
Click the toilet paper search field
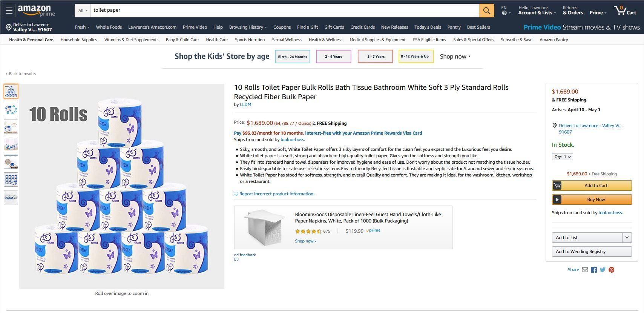point(285,11)
